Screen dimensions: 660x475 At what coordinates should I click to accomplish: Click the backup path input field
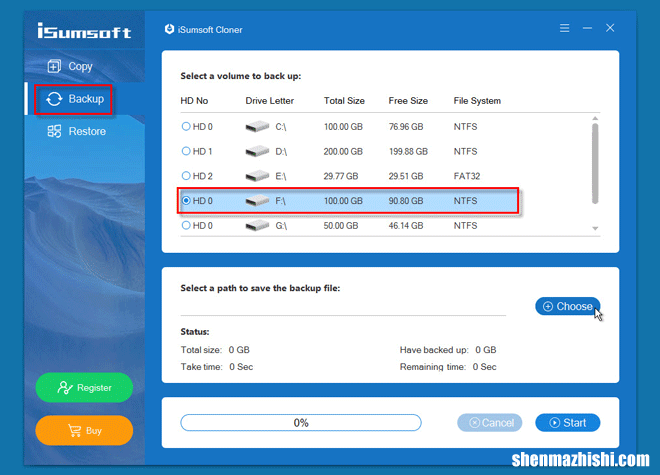point(343,307)
